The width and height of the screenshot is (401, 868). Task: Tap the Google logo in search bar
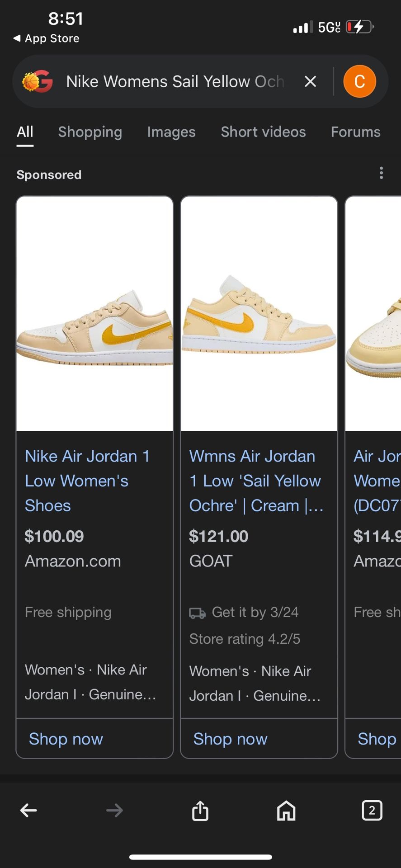coord(38,82)
